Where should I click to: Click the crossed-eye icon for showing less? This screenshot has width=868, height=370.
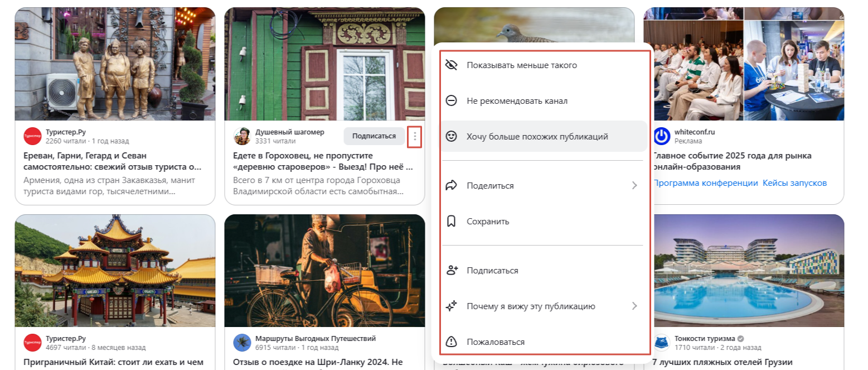[452, 65]
